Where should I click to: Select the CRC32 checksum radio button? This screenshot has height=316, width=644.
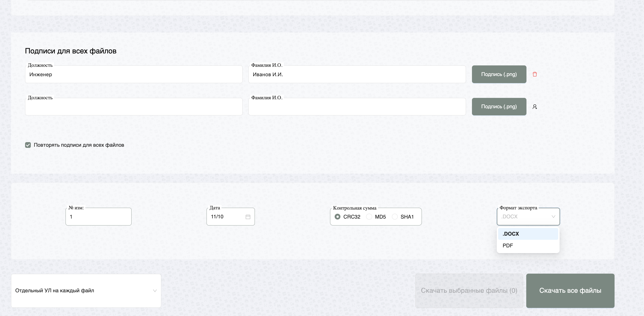[337, 217]
